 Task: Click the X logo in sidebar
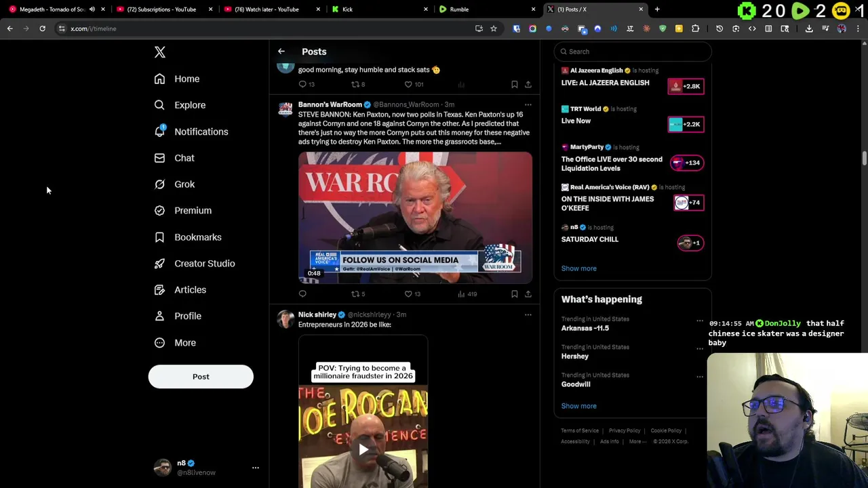(x=160, y=52)
